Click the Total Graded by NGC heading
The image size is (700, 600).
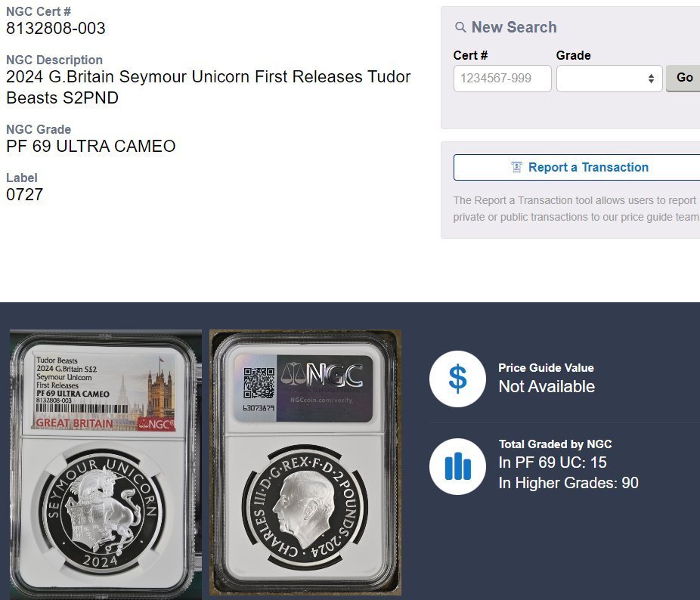click(555, 444)
